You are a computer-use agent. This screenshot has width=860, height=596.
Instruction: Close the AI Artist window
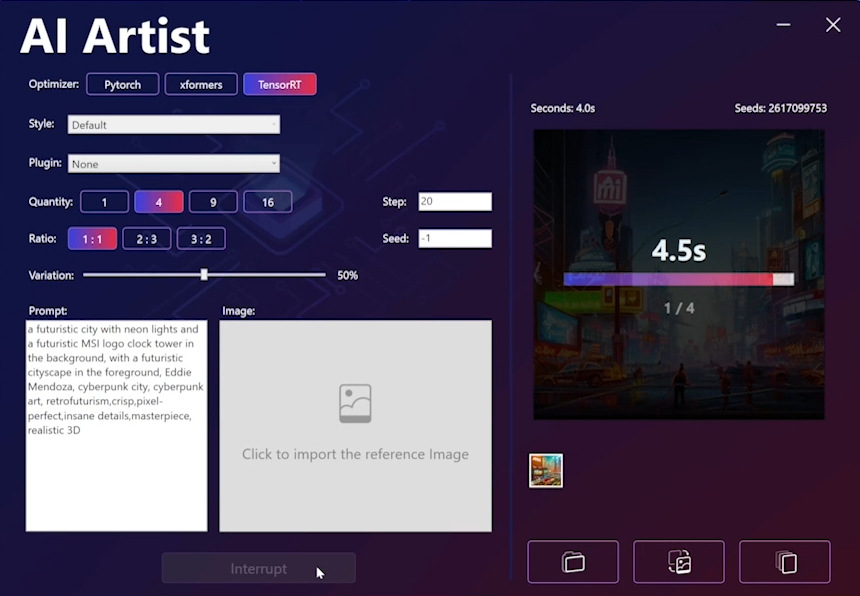coord(833,25)
